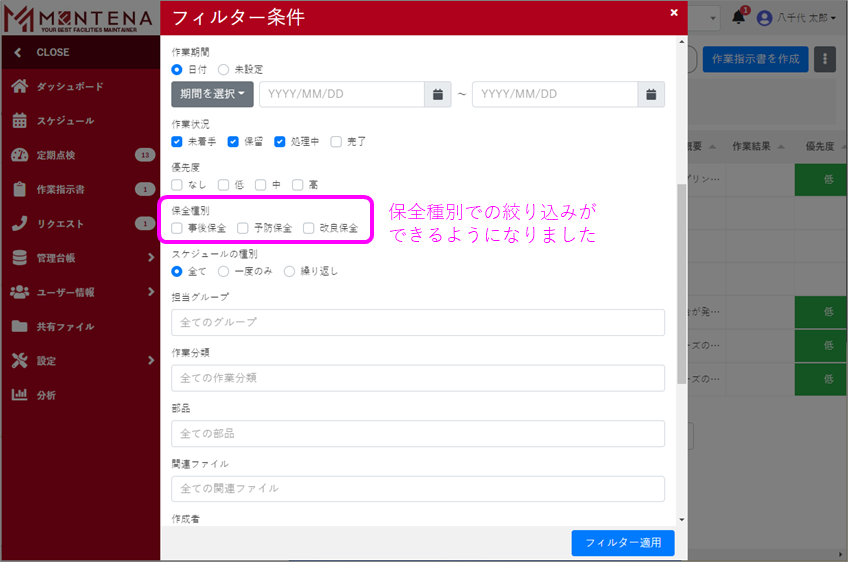Viewport: 848px width, 562px height.
Task: Click the dialog's vertical scrollbar
Action: tap(681, 280)
